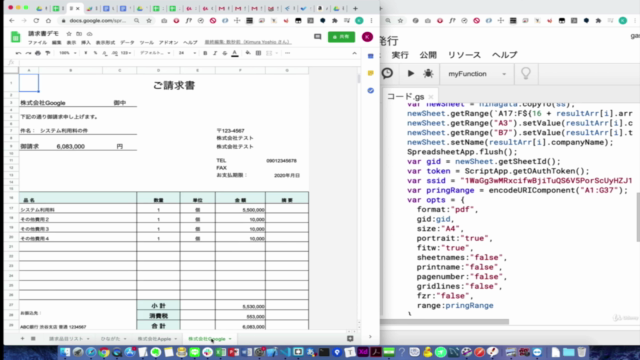Open the account avatar K in Sheets
This screenshot has width=640, height=360.
(x=367, y=37)
